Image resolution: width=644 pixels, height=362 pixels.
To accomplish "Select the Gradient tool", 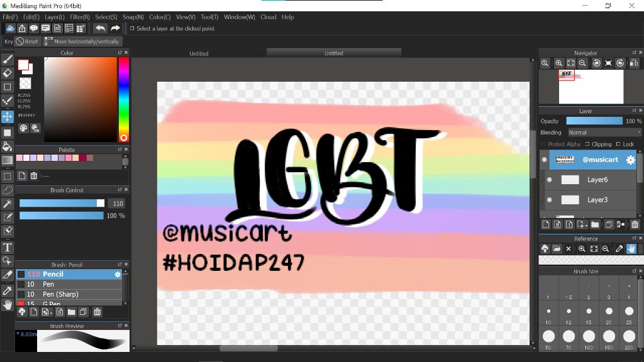I will (8, 160).
